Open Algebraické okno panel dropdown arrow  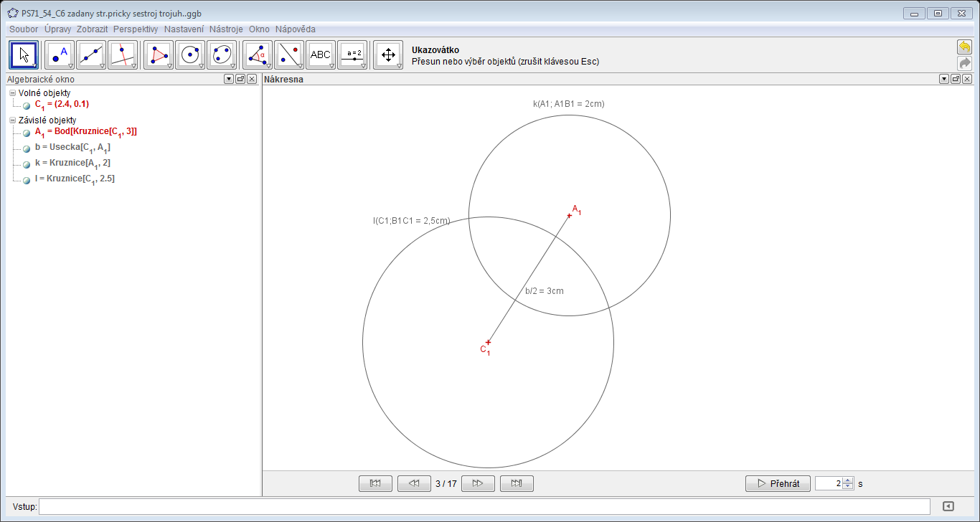click(x=229, y=80)
